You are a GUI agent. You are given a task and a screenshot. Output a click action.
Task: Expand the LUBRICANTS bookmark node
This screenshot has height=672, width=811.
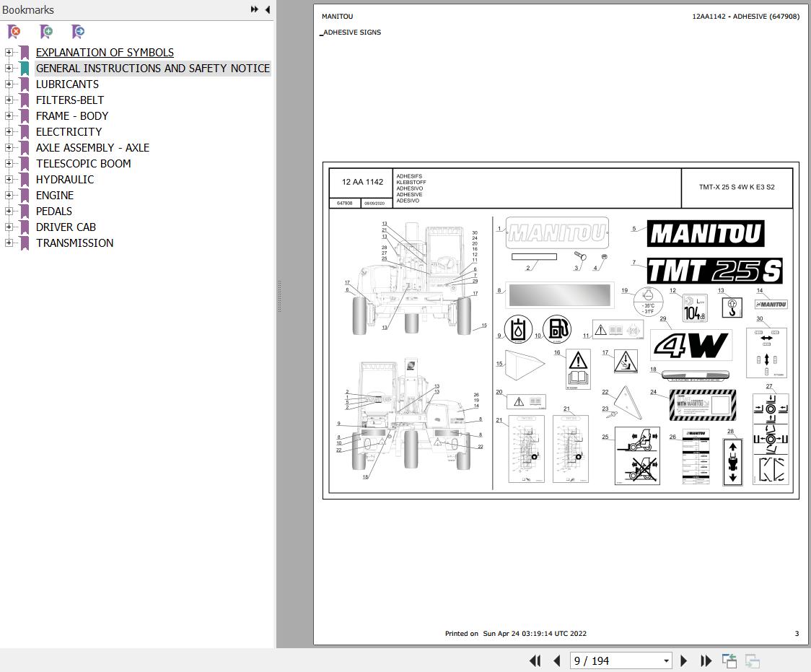[8, 84]
